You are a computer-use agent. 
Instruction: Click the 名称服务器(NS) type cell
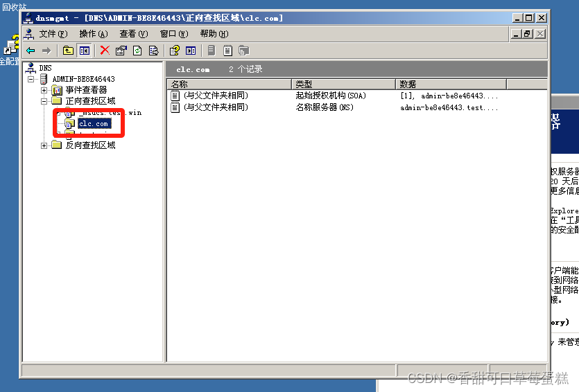click(x=325, y=107)
